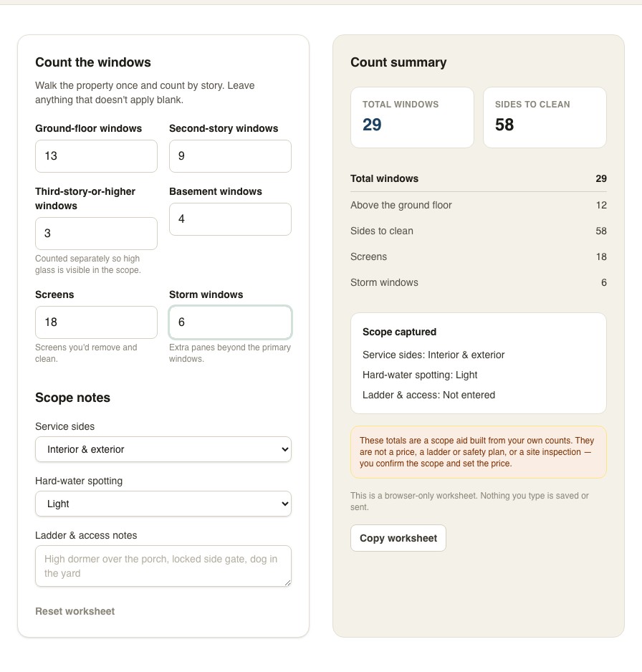Click the Hard-water spotting chevron arrow
This screenshot has width=642, height=672.
click(284, 504)
